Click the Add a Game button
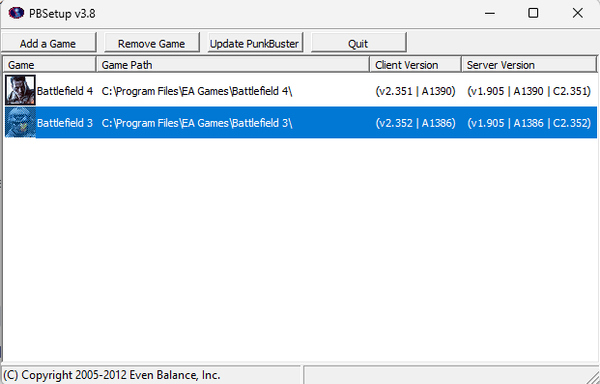Viewport: 600px width, 384px height. click(x=48, y=42)
